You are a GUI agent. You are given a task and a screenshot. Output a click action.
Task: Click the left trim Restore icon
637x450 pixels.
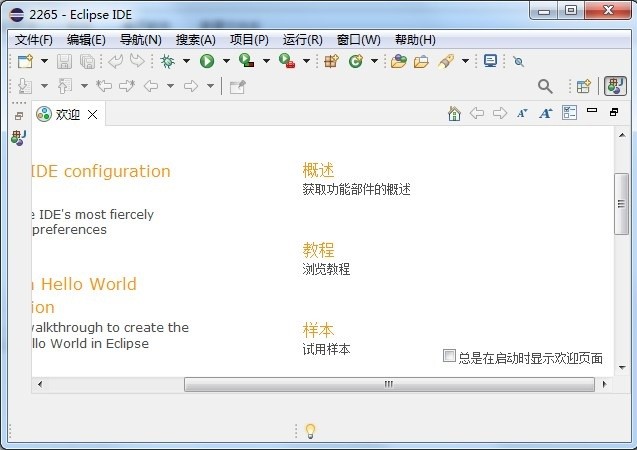(x=19, y=117)
